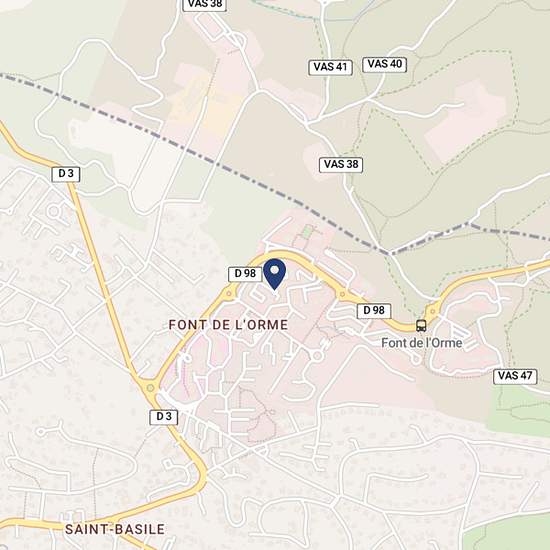Click the small green park above D 98
550x550 pixels.
pyautogui.click(x=308, y=232)
